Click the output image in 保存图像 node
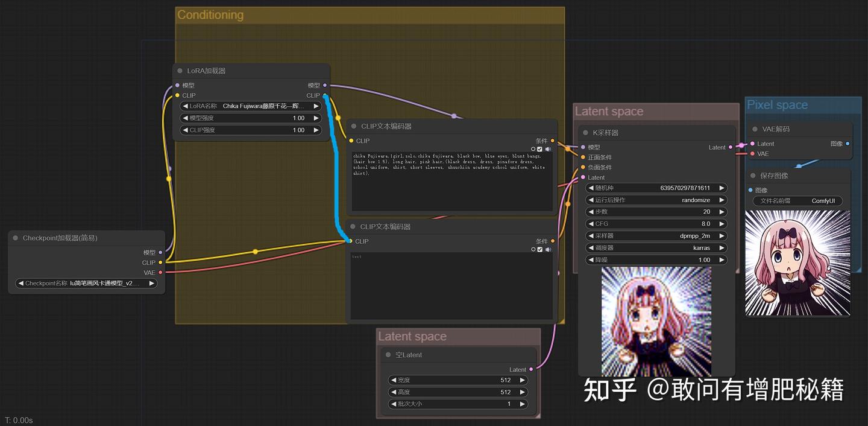Image resolution: width=868 pixels, height=426 pixels. click(797, 263)
